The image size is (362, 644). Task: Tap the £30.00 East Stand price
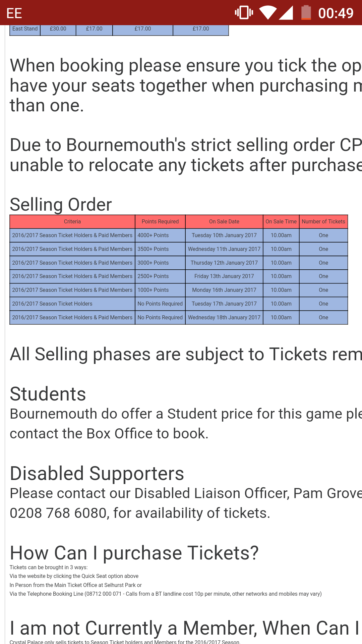pyautogui.click(x=58, y=29)
